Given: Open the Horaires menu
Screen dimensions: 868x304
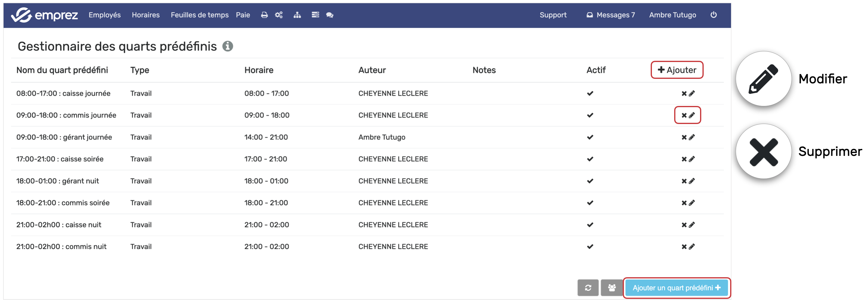Looking at the screenshot, I should (146, 15).
